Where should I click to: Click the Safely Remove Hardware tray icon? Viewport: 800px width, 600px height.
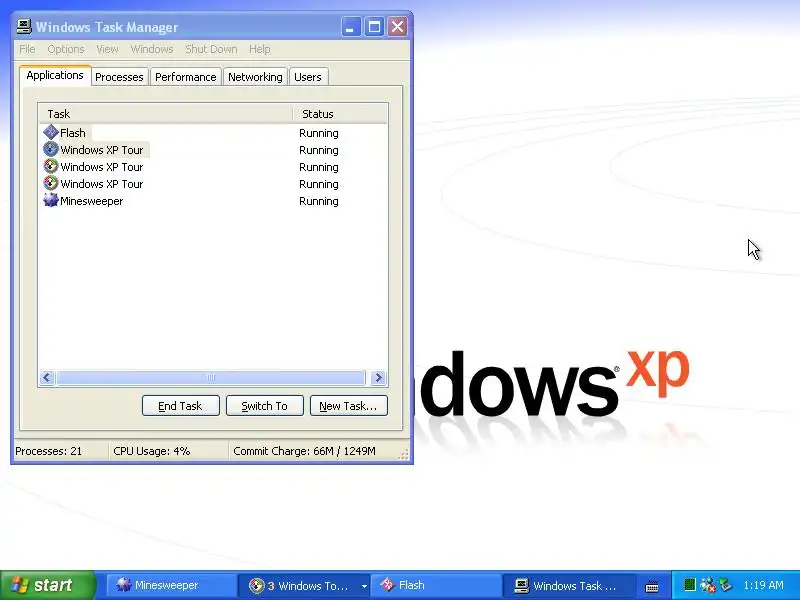coord(726,585)
